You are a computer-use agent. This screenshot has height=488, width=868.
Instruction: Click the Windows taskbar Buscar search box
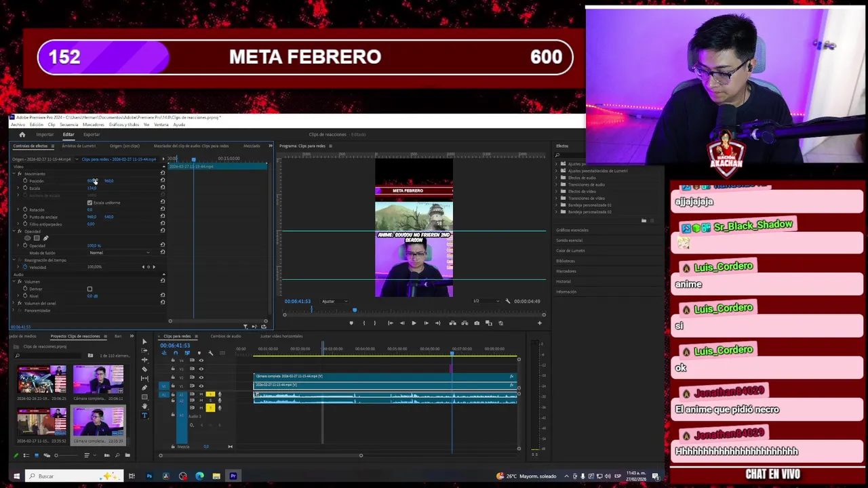[x=75, y=476]
